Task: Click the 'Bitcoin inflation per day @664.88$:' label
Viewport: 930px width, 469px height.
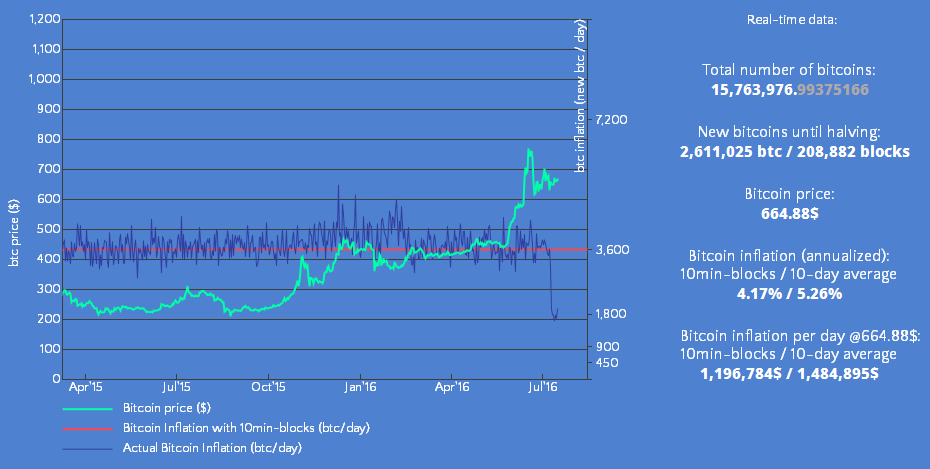Action: [x=800, y=336]
